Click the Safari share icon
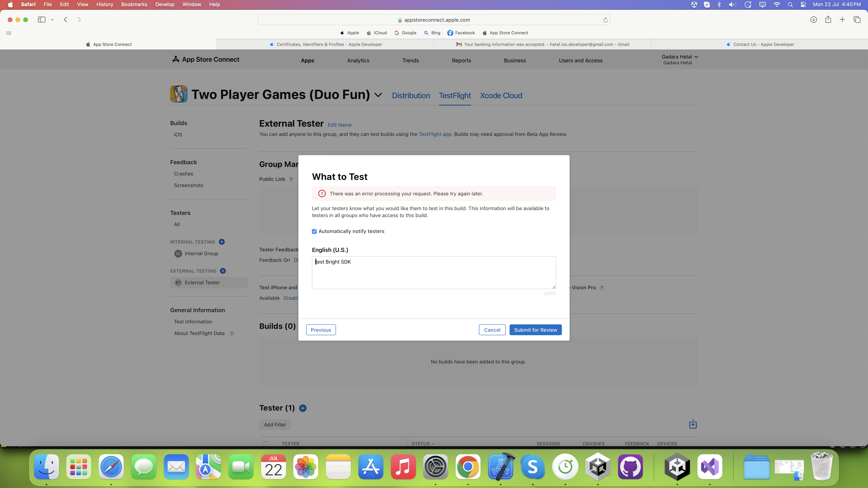 click(x=828, y=20)
